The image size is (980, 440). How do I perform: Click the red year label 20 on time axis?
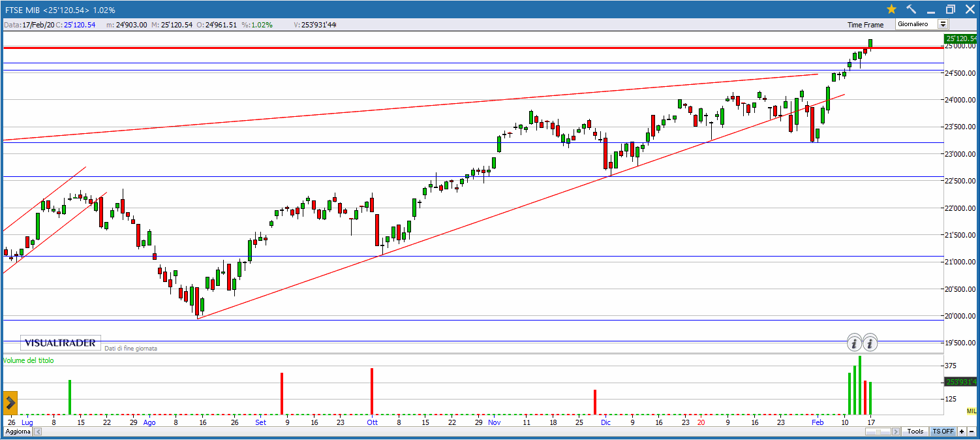coord(701,422)
